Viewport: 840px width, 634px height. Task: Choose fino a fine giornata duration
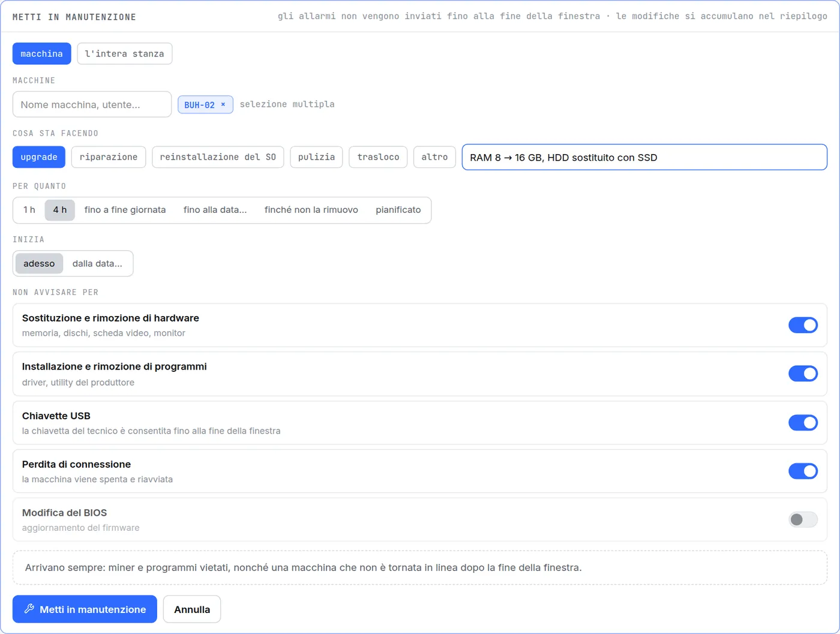point(125,210)
